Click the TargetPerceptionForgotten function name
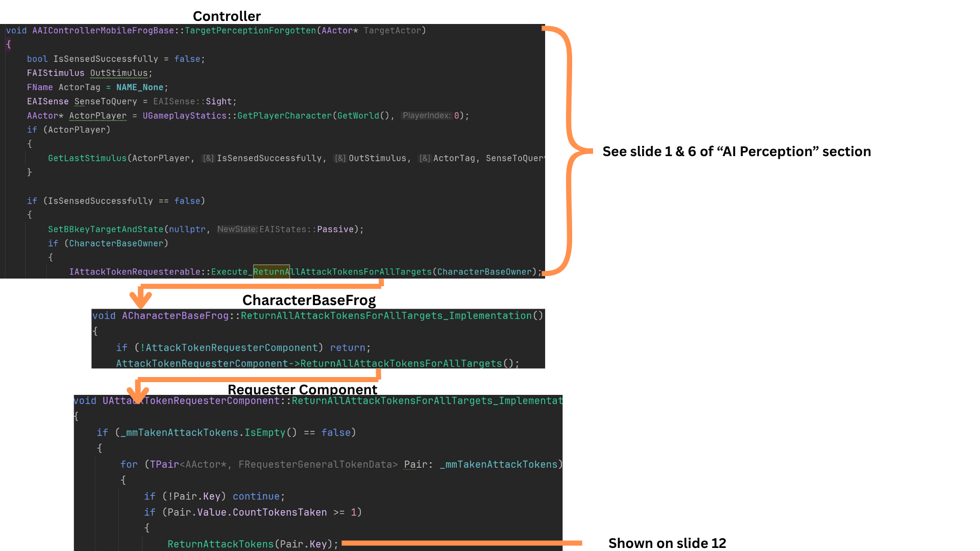This screenshot has width=980, height=551. (250, 31)
